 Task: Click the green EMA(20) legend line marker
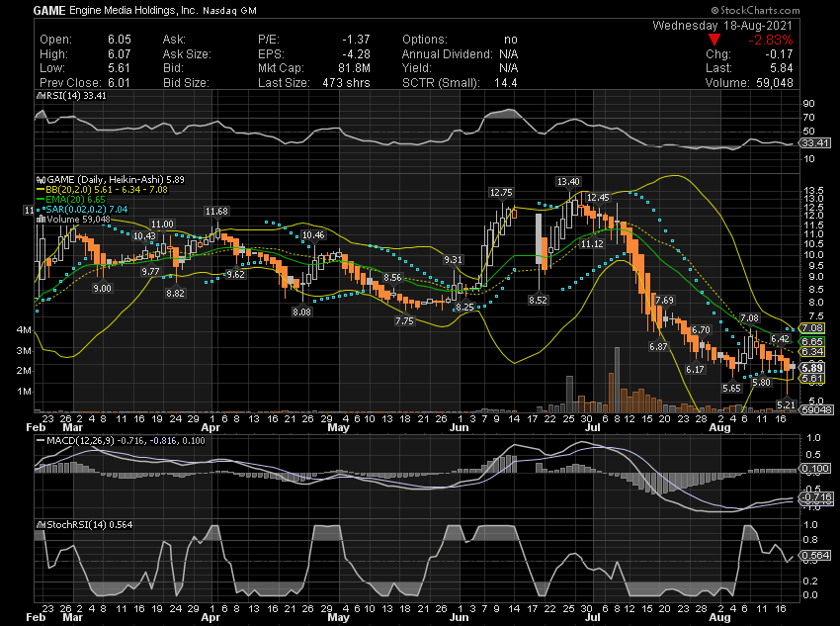click(41, 200)
